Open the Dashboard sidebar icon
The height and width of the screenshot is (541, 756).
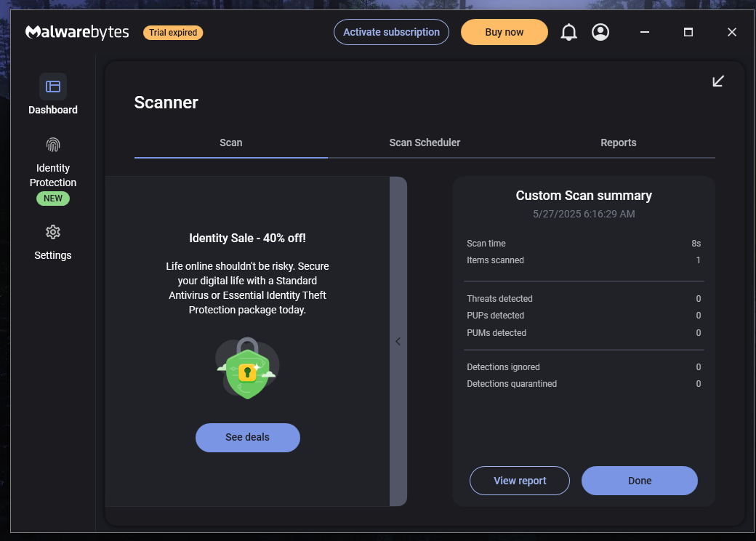(x=53, y=87)
